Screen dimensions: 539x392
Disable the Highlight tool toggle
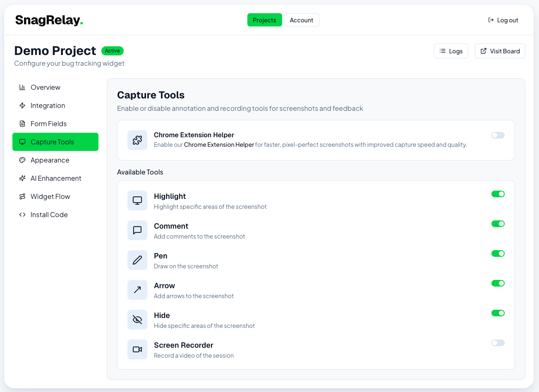[498, 194]
